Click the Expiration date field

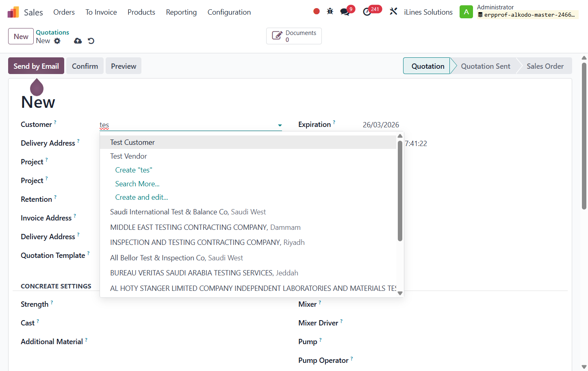(381, 125)
